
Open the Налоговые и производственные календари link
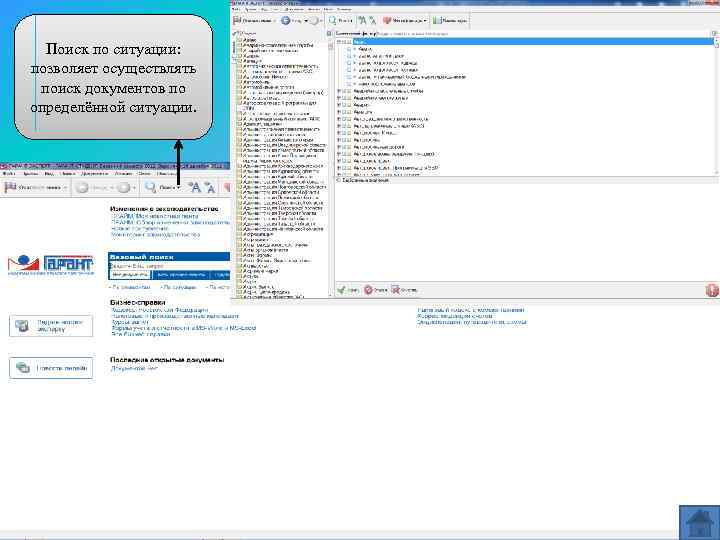click(175, 316)
